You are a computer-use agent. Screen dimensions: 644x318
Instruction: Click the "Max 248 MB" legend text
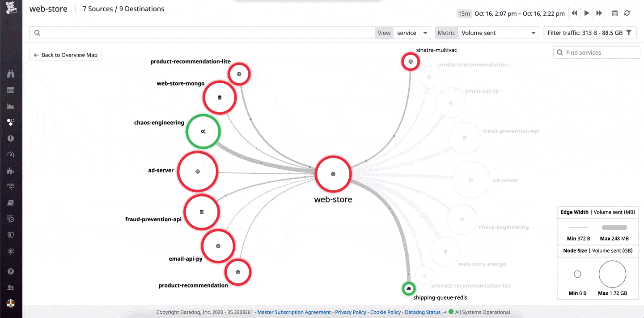click(614, 239)
